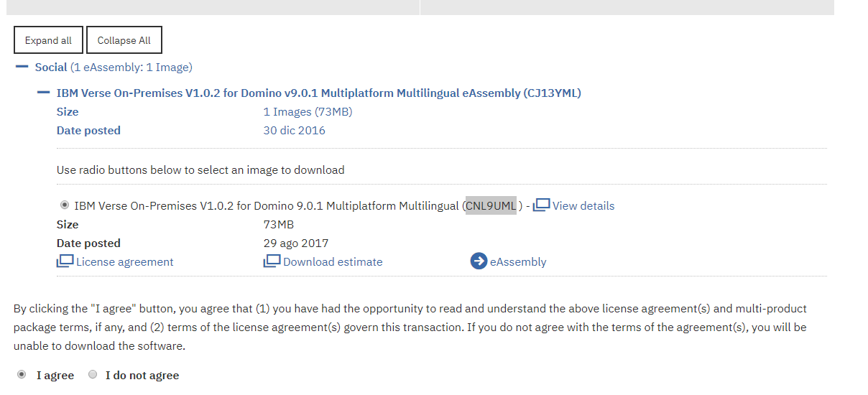Open the Download estimate link

[x=333, y=262]
